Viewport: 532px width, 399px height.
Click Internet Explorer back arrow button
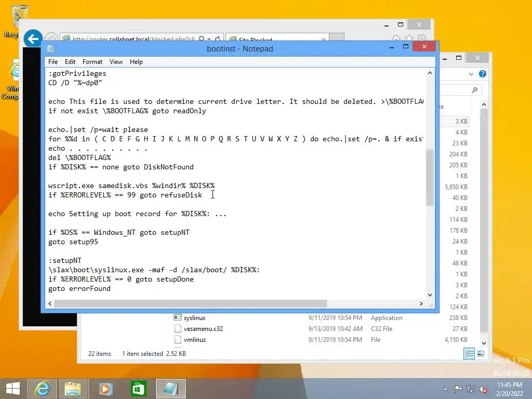point(33,39)
